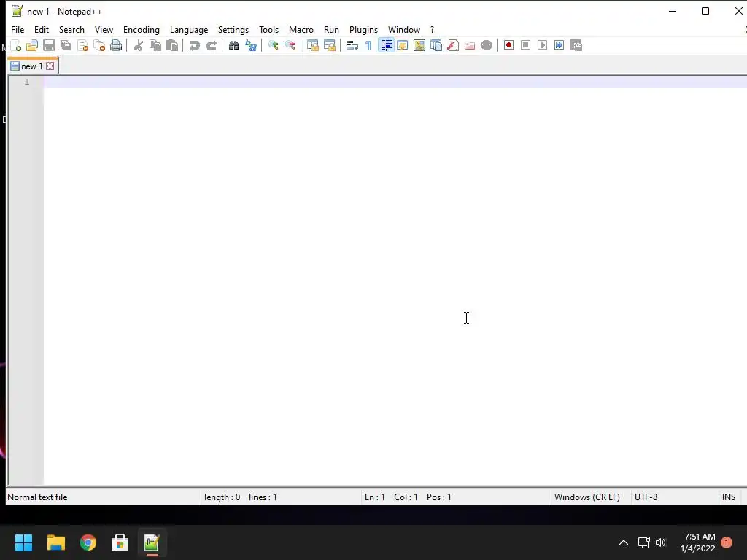Image resolution: width=747 pixels, height=560 pixels.
Task: Save the current file via toolbar
Action: click(x=49, y=45)
